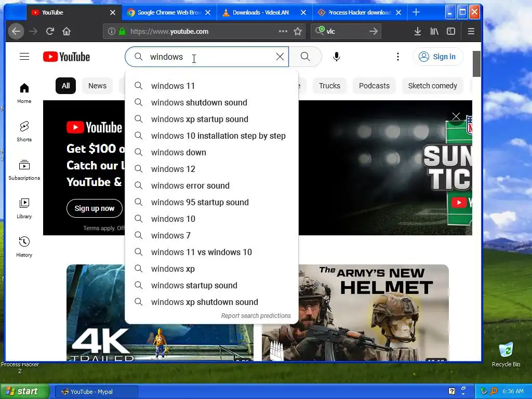Clear the search text with the X
Image resolution: width=532 pixels, height=399 pixels.
(280, 57)
